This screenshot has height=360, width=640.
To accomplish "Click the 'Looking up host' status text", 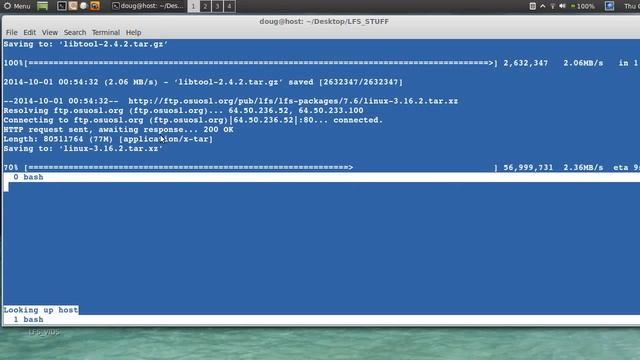I will coord(41,310).
